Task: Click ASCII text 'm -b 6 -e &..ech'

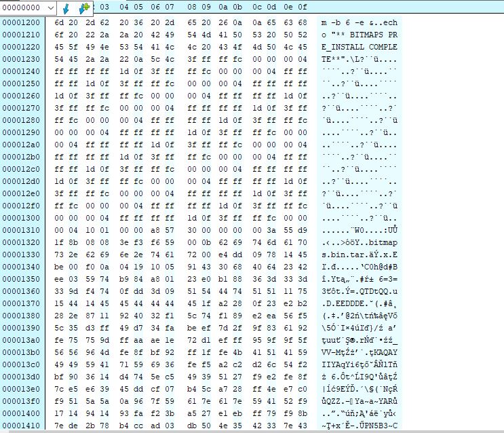Action: coord(360,22)
